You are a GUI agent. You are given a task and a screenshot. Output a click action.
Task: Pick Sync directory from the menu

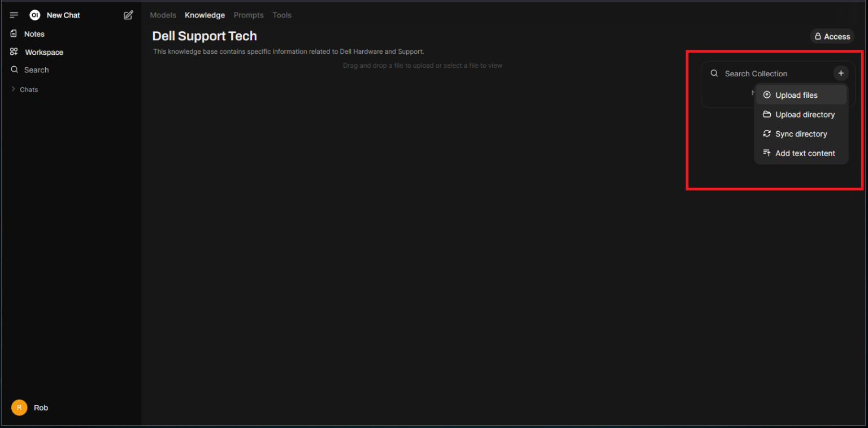(x=801, y=134)
